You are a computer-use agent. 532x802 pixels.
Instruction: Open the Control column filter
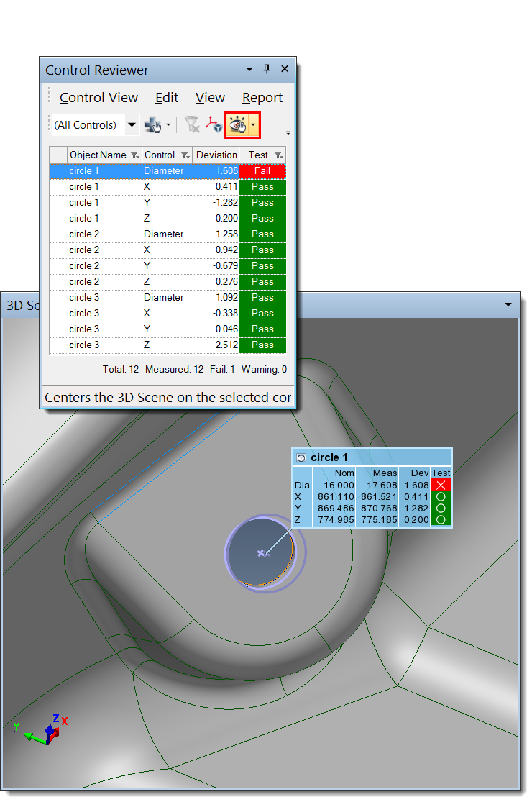185,155
